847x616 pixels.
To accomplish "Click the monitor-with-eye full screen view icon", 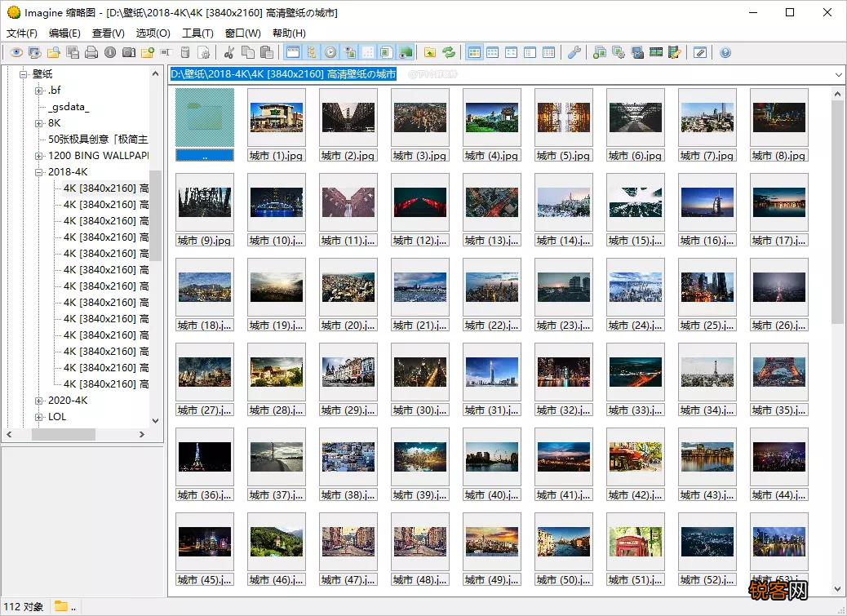I will click(35, 52).
